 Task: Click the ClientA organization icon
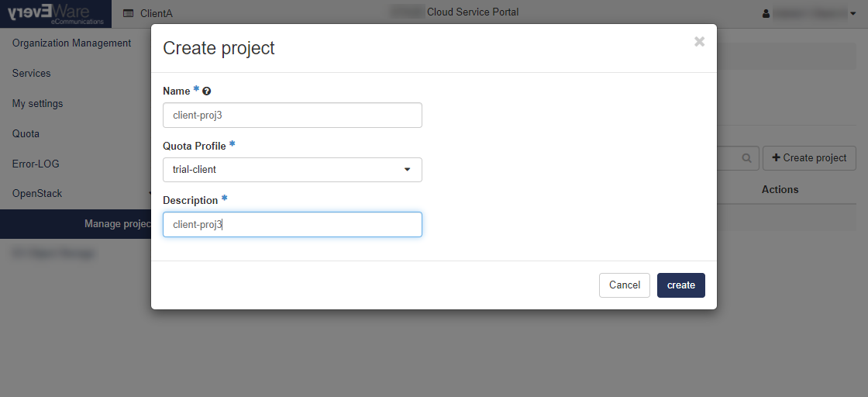(x=129, y=13)
